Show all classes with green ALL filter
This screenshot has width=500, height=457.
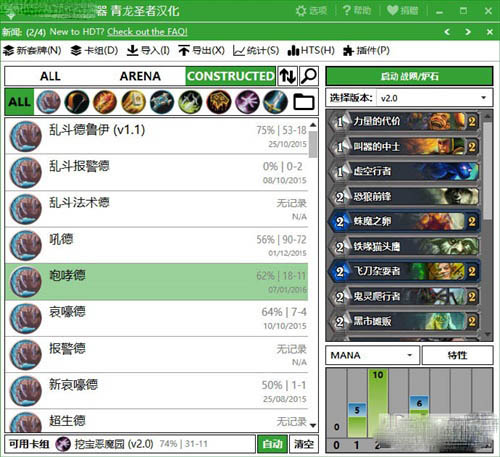pos(19,102)
